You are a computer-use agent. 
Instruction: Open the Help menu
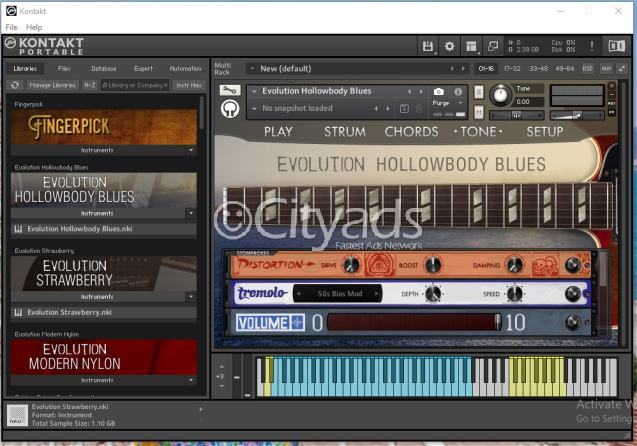click(x=34, y=27)
